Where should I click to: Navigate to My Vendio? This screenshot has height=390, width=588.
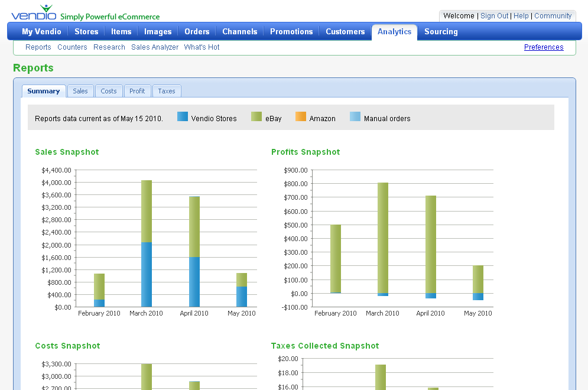coord(41,32)
